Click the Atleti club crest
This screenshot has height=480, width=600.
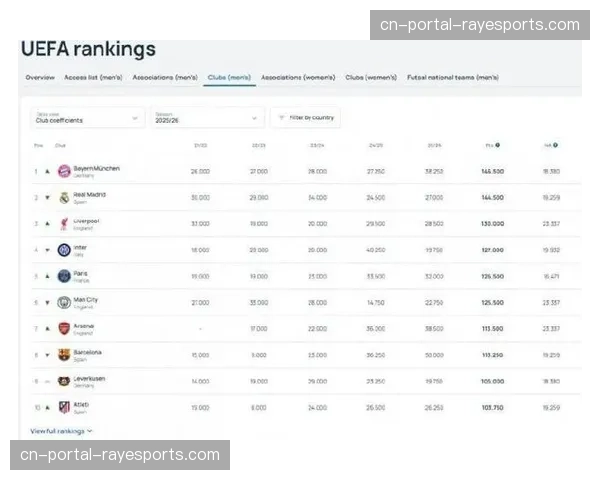[x=64, y=407]
